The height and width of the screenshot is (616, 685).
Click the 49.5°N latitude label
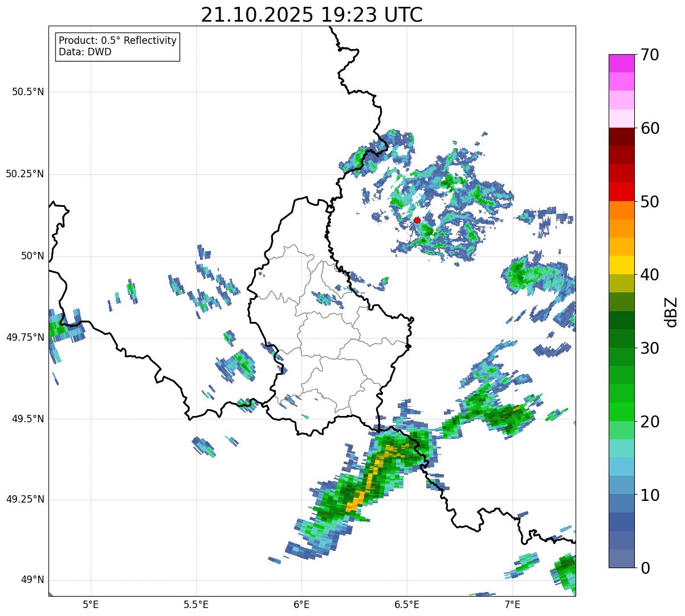(x=28, y=419)
